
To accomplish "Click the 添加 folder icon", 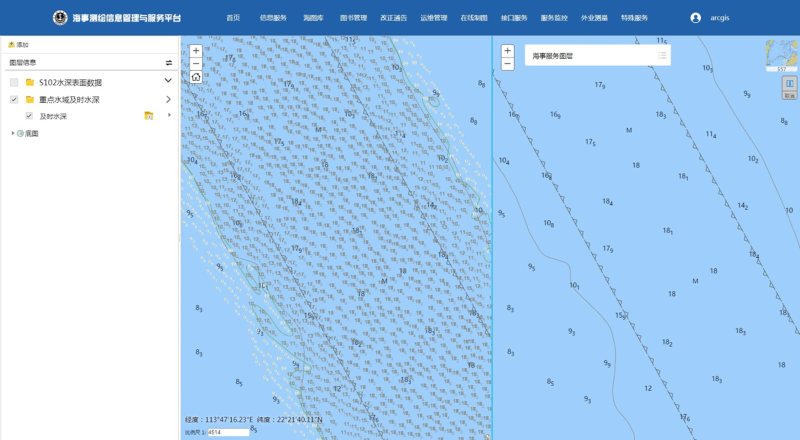I will [x=11, y=45].
